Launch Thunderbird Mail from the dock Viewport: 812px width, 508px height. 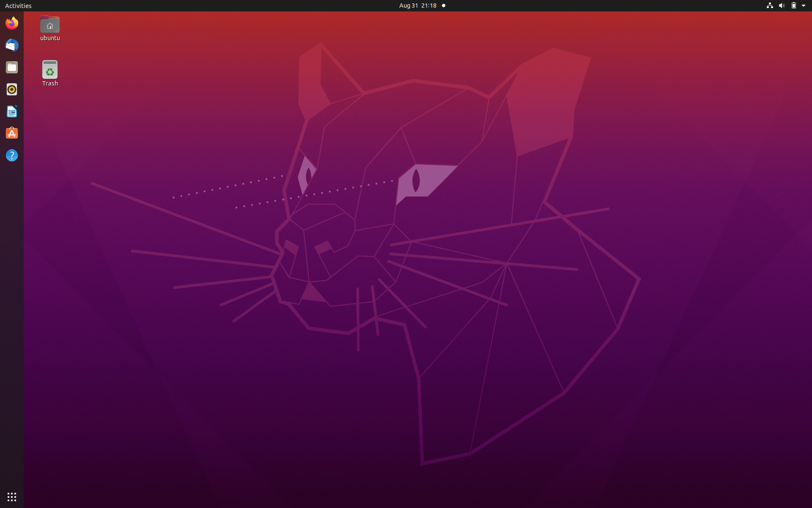click(12, 45)
